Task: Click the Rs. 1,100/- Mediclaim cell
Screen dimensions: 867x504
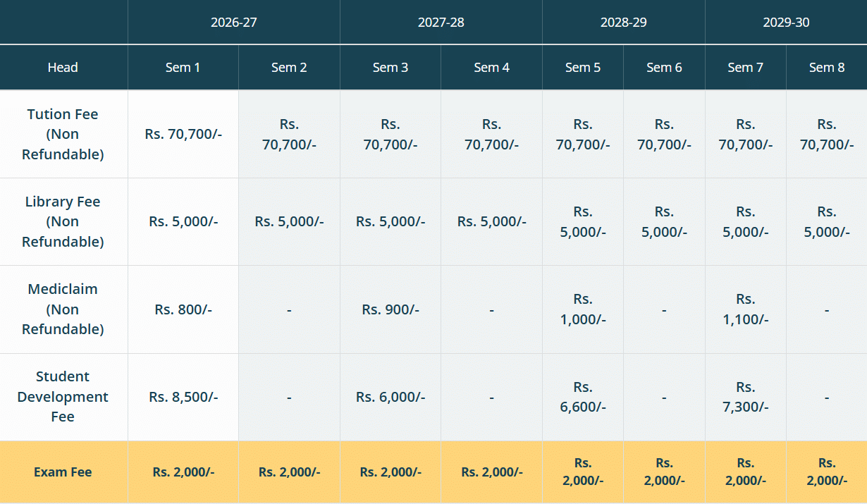Action: pyautogui.click(x=745, y=309)
